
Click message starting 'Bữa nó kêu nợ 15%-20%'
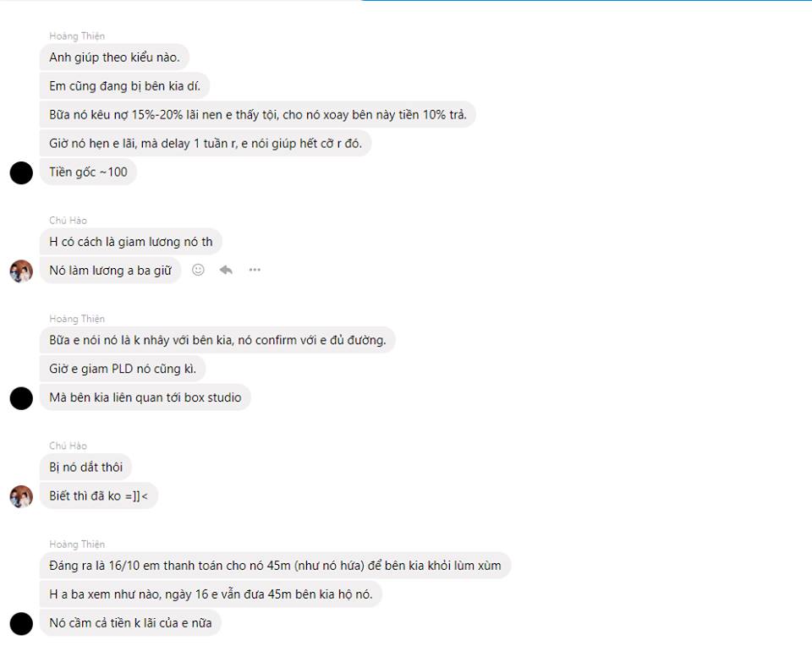click(x=258, y=114)
